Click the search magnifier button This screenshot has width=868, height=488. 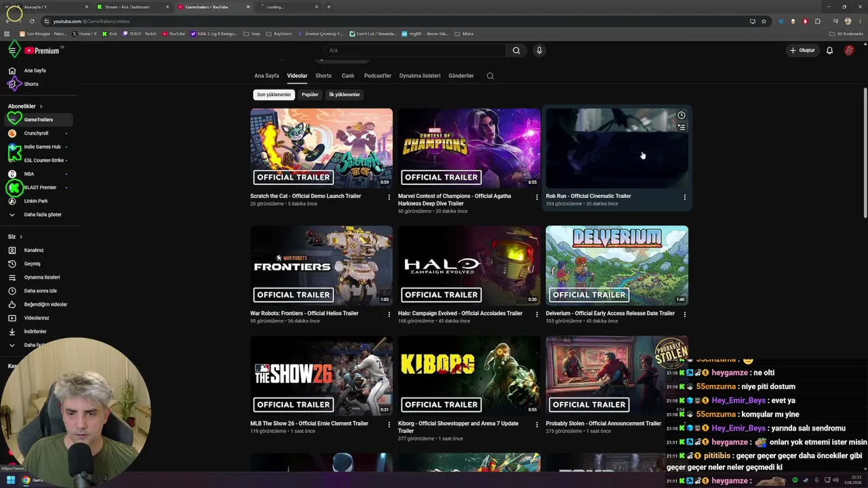click(x=516, y=50)
